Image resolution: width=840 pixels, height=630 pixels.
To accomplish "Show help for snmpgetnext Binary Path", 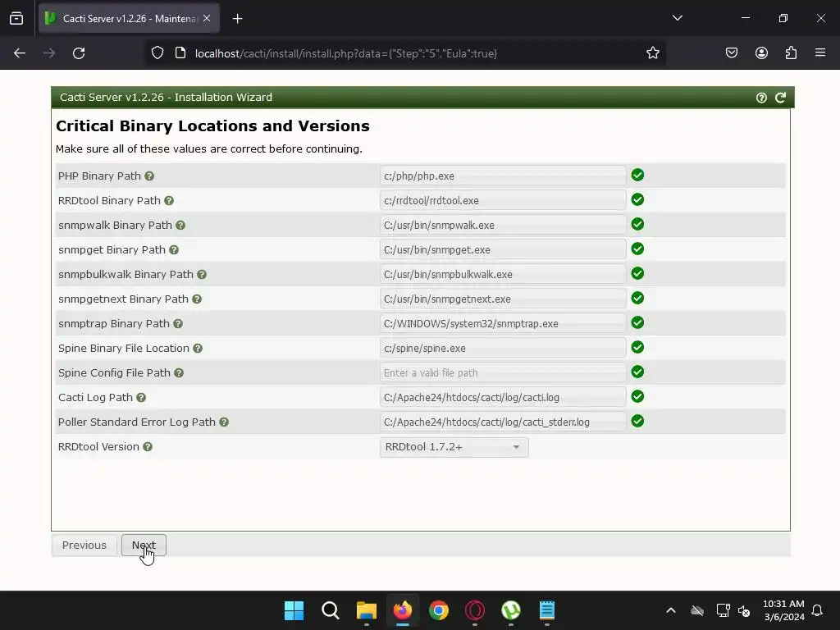I will coord(197,299).
